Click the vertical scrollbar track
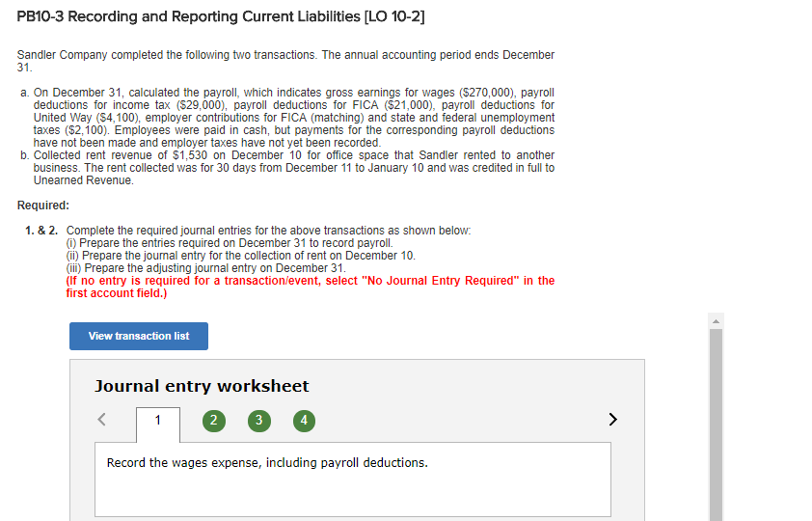This screenshot has width=812, height=521. (x=716, y=425)
